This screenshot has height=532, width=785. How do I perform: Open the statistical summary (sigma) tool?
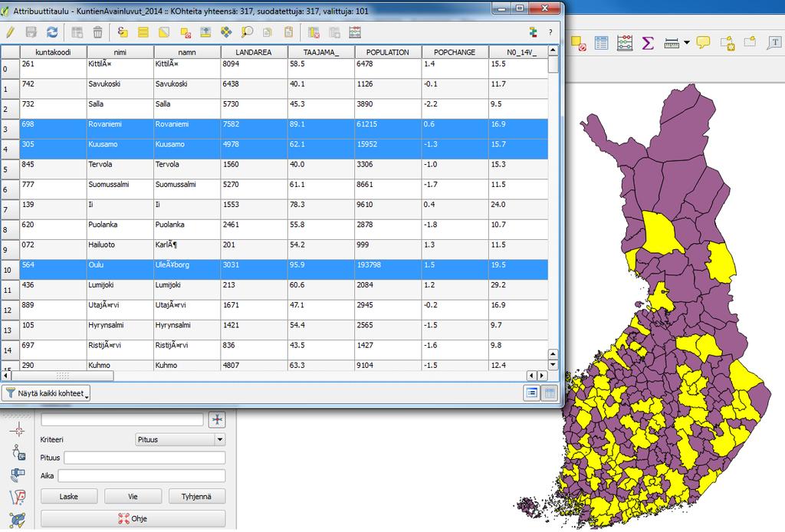(648, 43)
